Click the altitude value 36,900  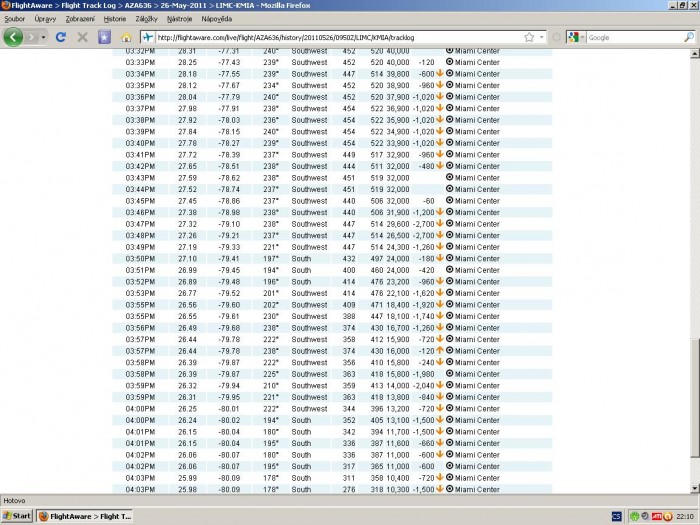point(398,108)
